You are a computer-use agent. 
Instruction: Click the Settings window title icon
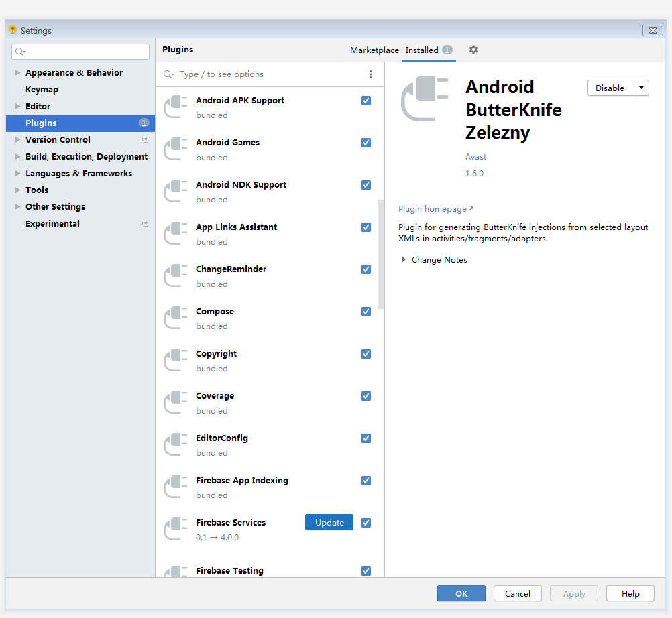(13, 30)
